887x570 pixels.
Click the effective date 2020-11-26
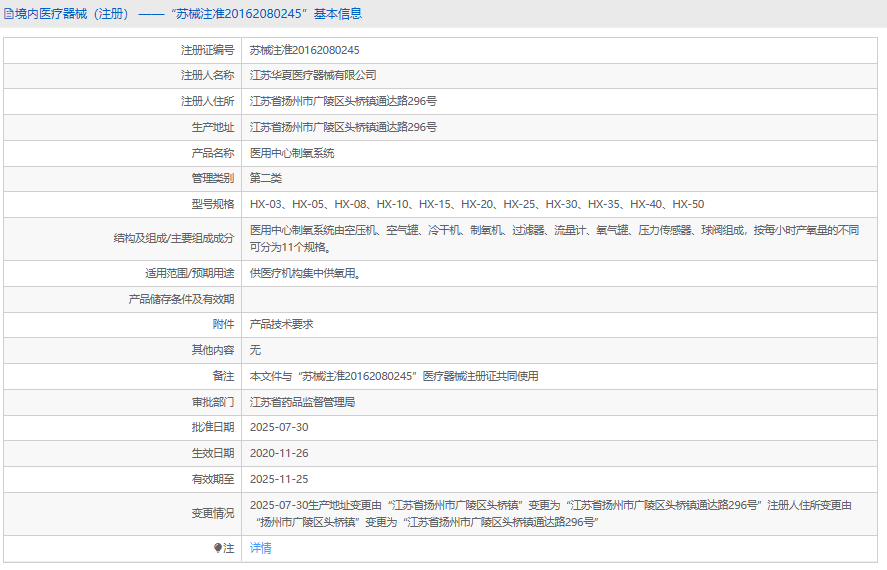click(x=279, y=453)
